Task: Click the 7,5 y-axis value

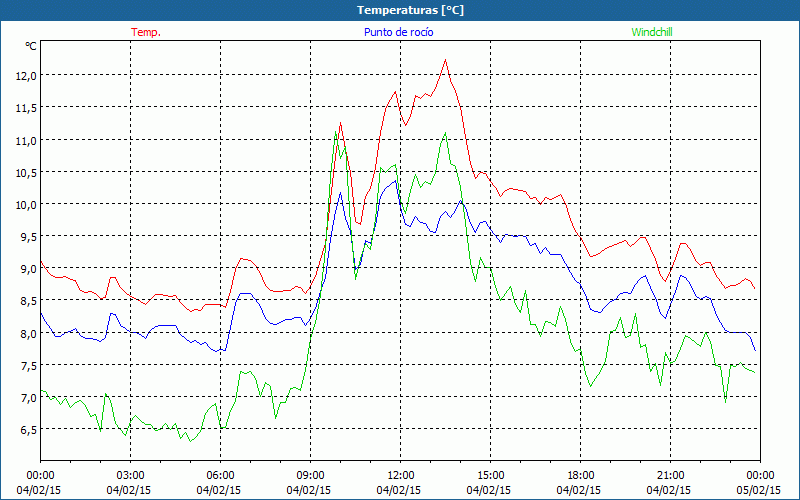Action: (x=29, y=366)
